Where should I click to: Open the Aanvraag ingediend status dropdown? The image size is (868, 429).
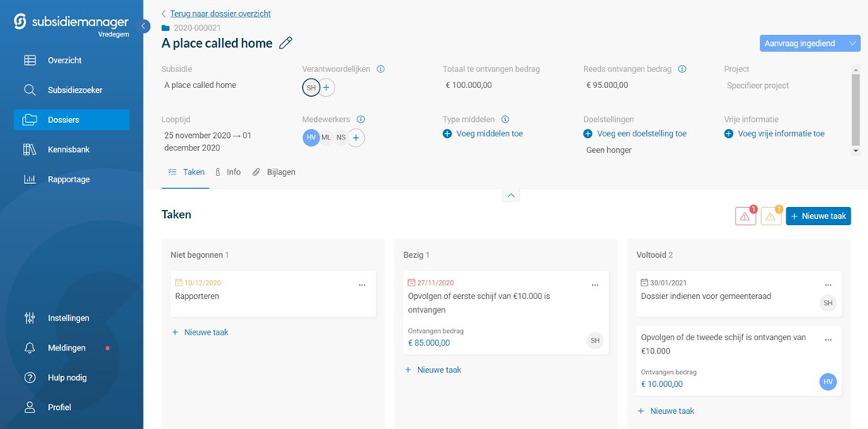809,44
